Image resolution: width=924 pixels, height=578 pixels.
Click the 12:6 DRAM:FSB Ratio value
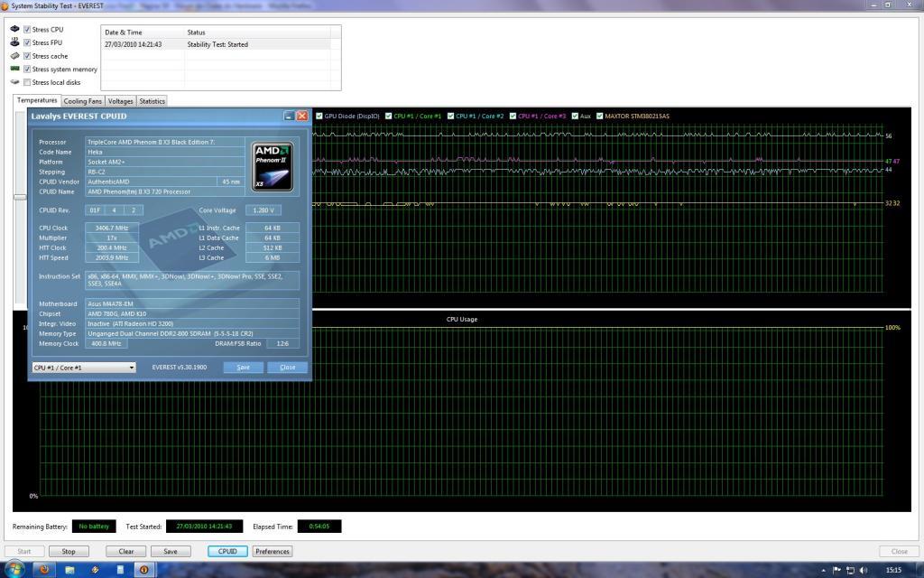pyautogui.click(x=282, y=343)
